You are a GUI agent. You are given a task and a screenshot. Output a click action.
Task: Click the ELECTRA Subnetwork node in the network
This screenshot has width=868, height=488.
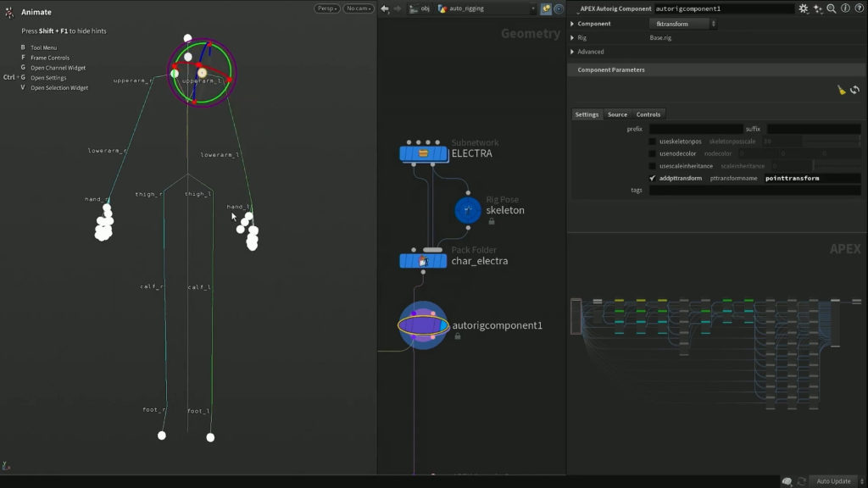click(x=422, y=154)
